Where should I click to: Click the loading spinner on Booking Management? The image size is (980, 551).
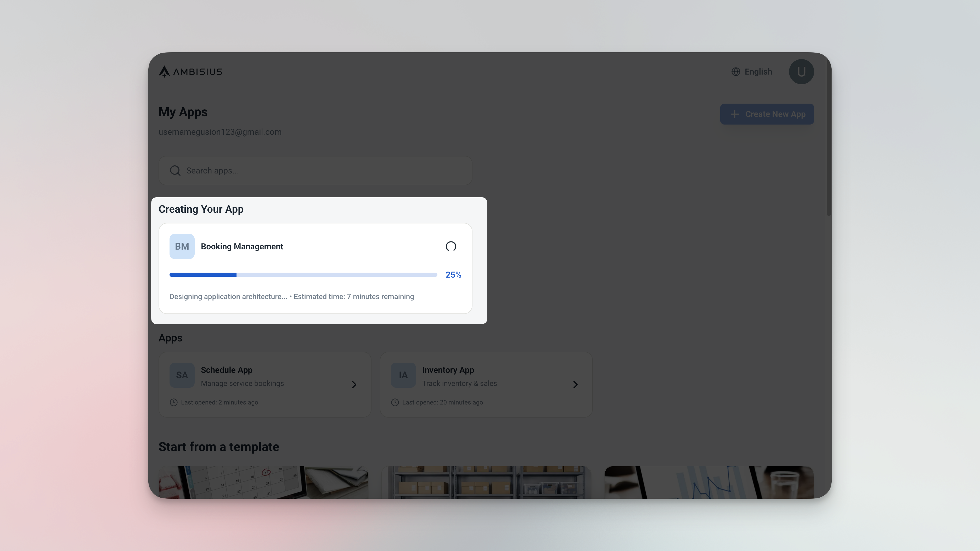pos(451,246)
